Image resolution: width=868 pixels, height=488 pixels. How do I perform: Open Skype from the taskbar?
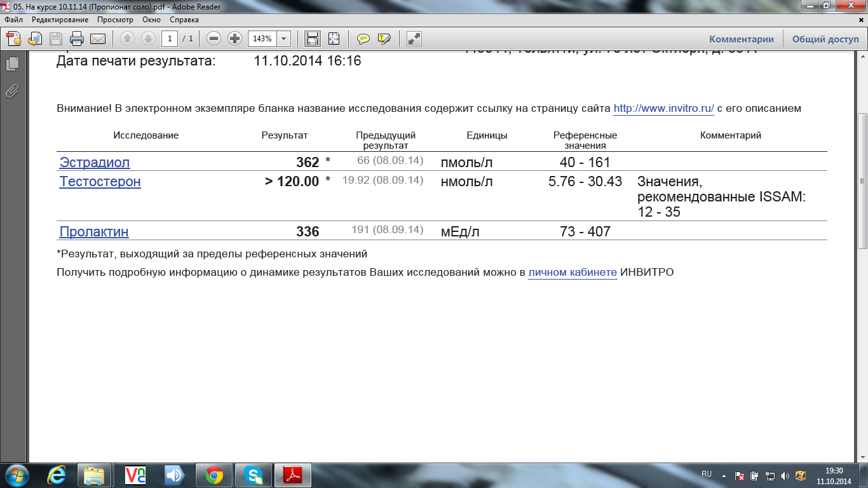(x=254, y=475)
